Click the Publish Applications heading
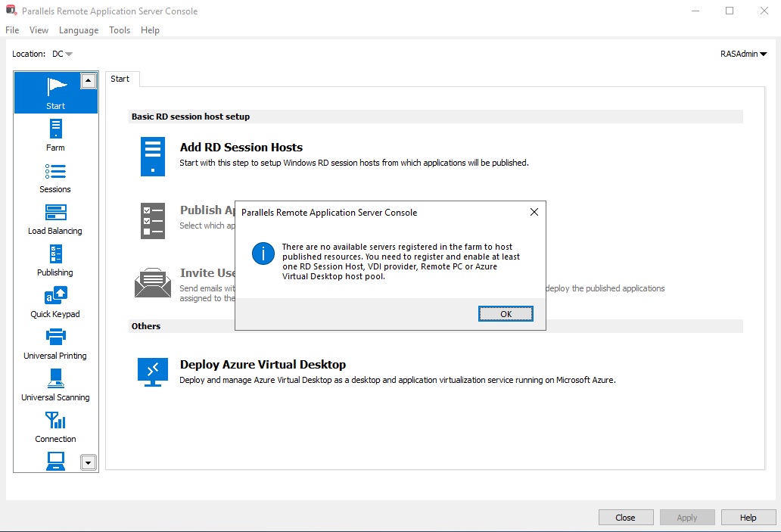 click(207, 210)
